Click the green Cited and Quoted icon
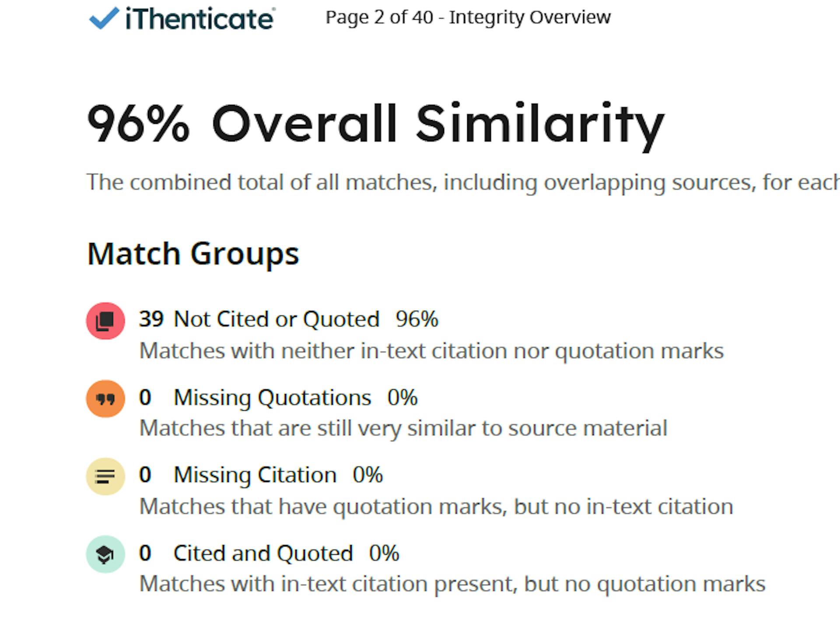The image size is (840, 623). tap(105, 554)
